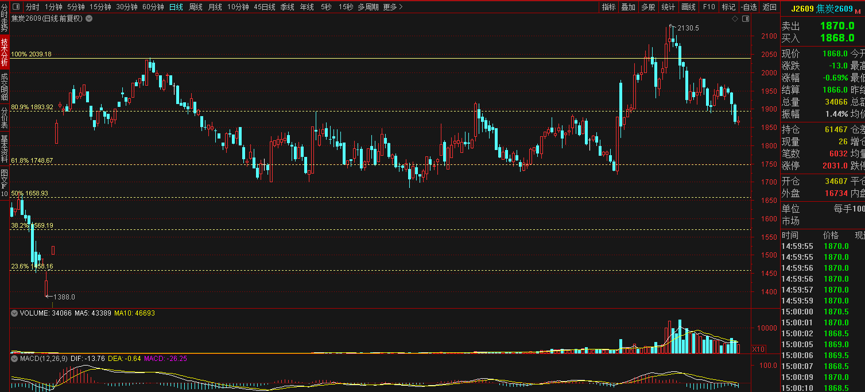Switch the chart to 周线 weekly period

(x=195, y=7)
